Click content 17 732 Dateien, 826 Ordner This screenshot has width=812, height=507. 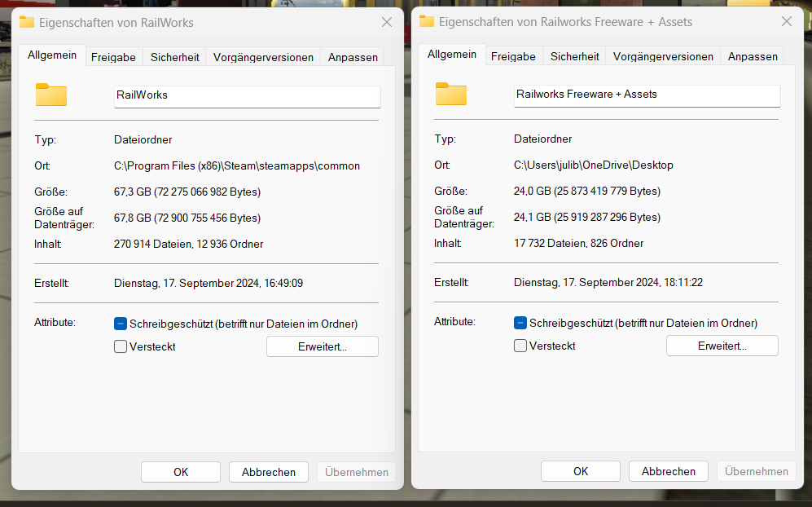click(578, 243)
